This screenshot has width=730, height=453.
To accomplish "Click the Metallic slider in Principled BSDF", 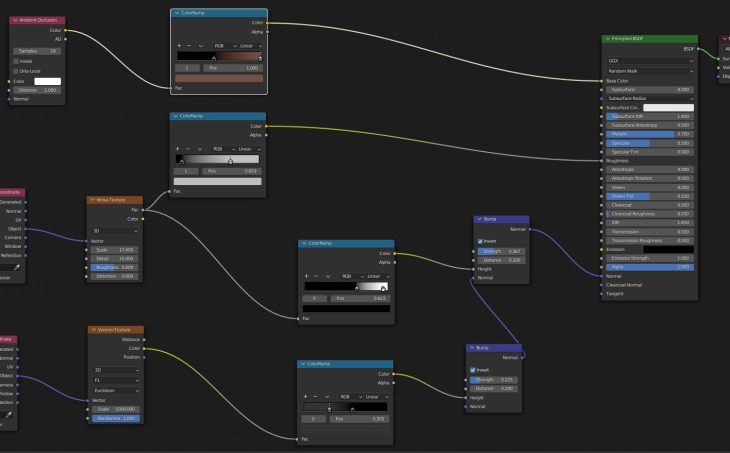I will pos(648,133).
